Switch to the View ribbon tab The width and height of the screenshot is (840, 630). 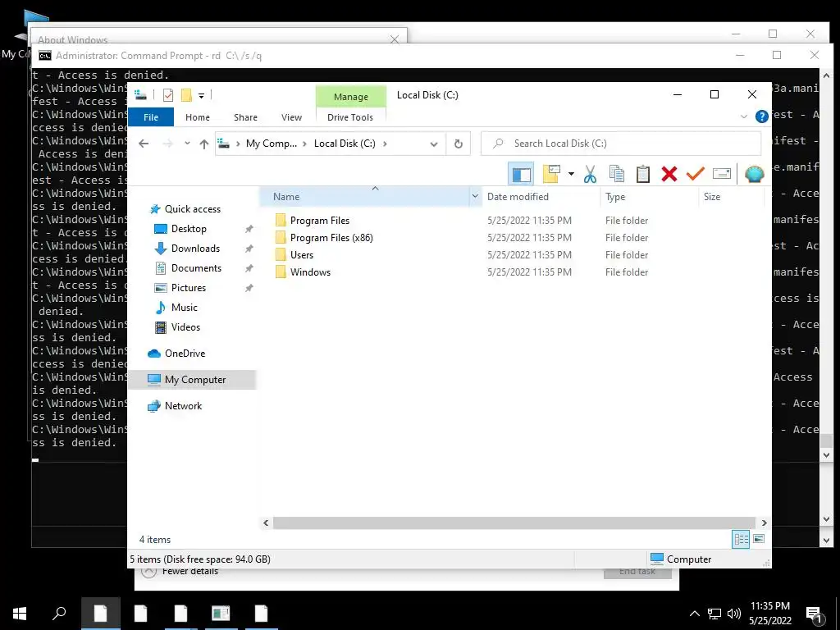click(291, 117)
